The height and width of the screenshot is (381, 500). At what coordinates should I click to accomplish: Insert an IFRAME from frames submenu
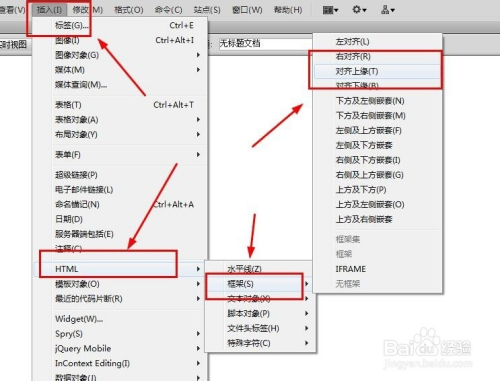(x=377, y=269)
